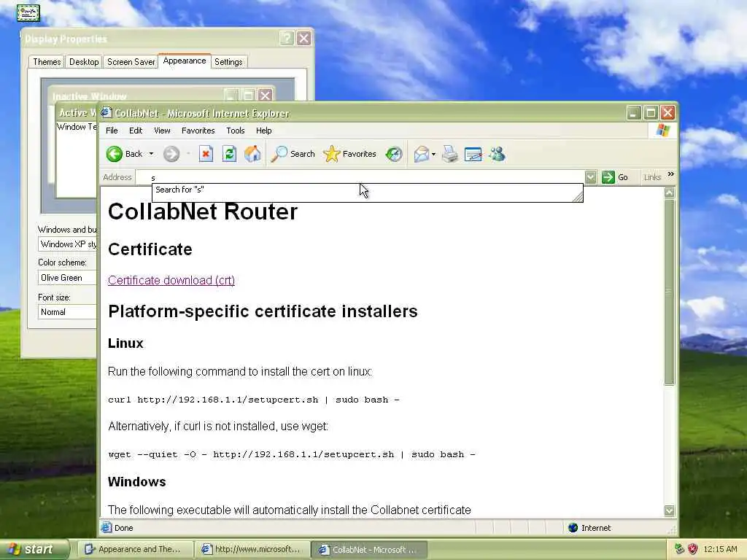Open the Tools menu

[236, 131]
